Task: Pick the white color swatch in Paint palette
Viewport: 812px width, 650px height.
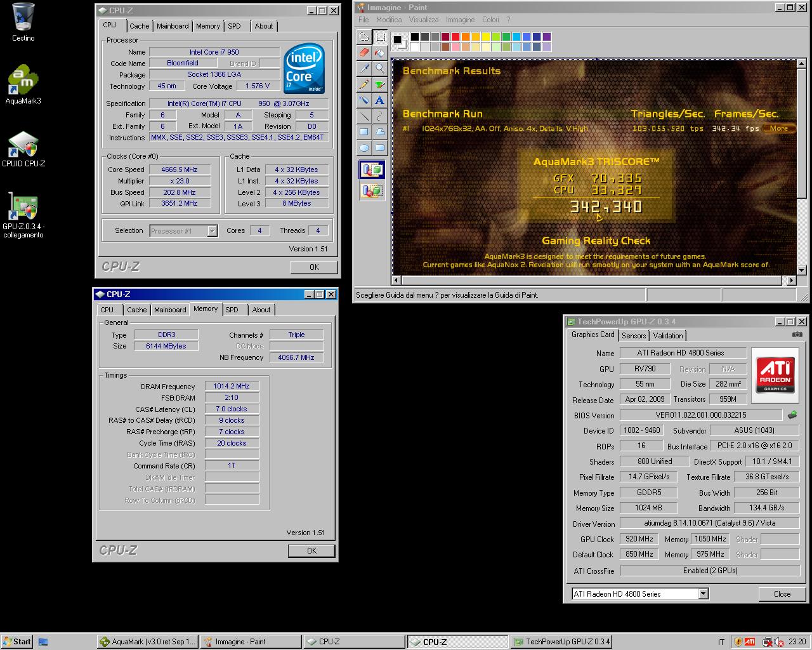Action: [415, 46]
